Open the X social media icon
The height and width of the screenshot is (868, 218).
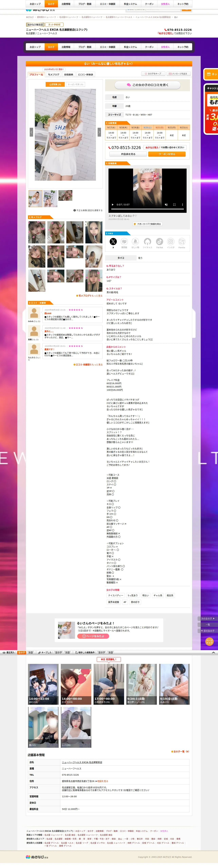(x=113, y=242)
